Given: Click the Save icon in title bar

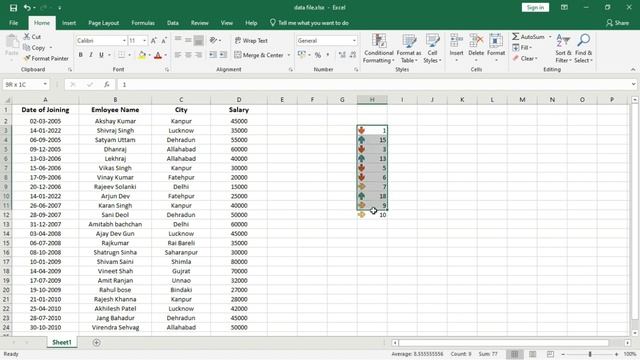Looking at the screenshot, I should [13, 8].
